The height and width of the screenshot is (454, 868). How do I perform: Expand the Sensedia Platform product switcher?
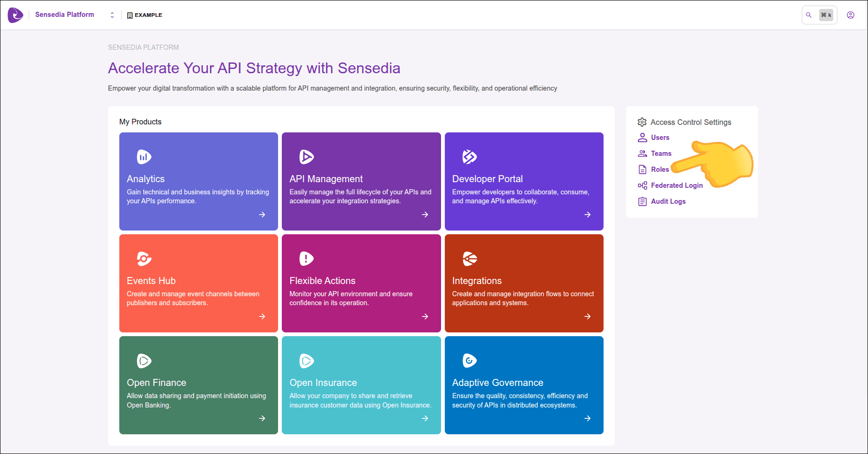point(112,15)
